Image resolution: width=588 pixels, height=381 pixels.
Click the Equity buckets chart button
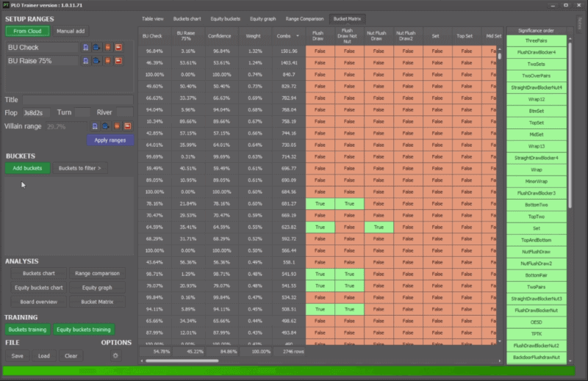39,287
